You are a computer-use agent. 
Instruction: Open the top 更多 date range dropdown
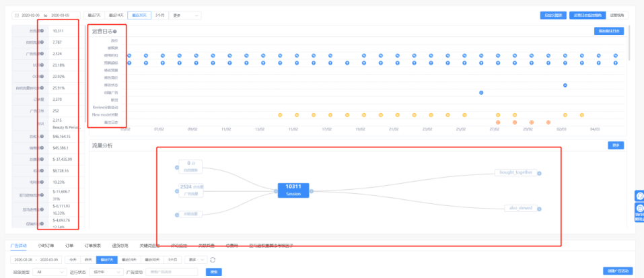click(185, 15)
